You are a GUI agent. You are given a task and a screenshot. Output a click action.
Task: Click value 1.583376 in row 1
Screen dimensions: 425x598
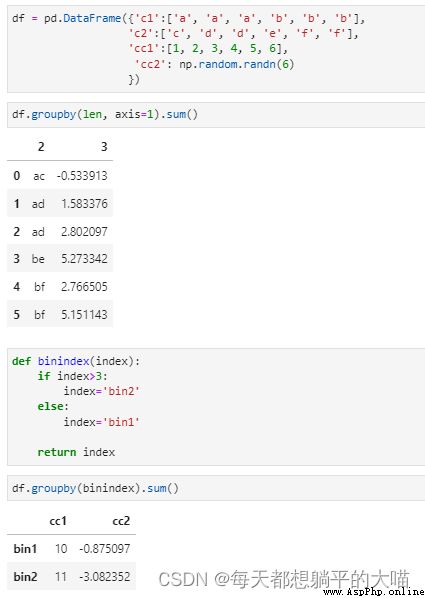coord(84,204)
